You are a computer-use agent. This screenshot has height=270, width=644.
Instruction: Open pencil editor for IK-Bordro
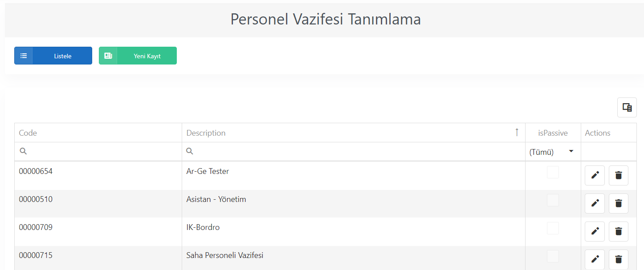(x=595, y=231)
